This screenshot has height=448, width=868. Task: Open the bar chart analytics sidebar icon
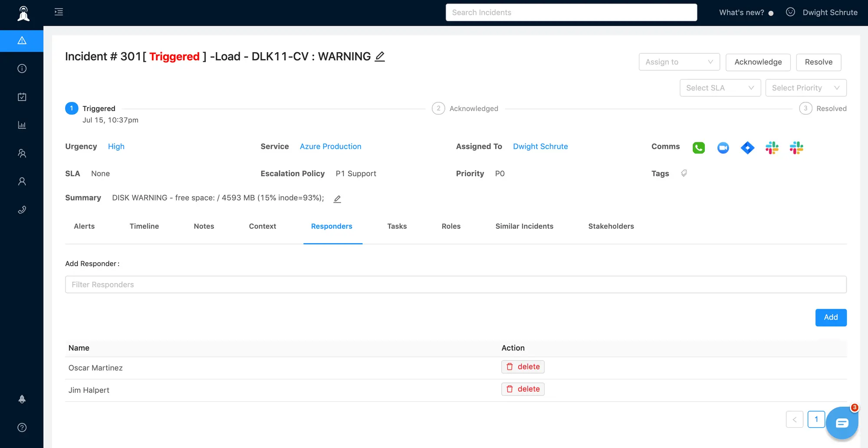(22, 125)
